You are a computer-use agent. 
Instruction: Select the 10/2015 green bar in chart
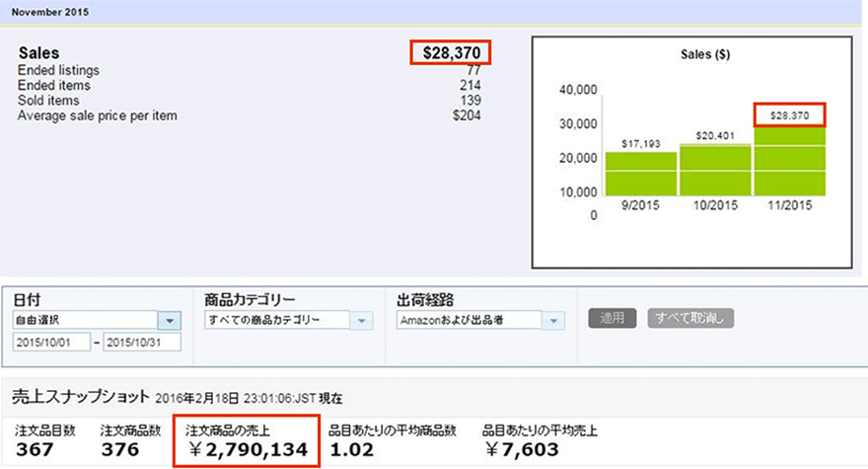tap(715, 169)
